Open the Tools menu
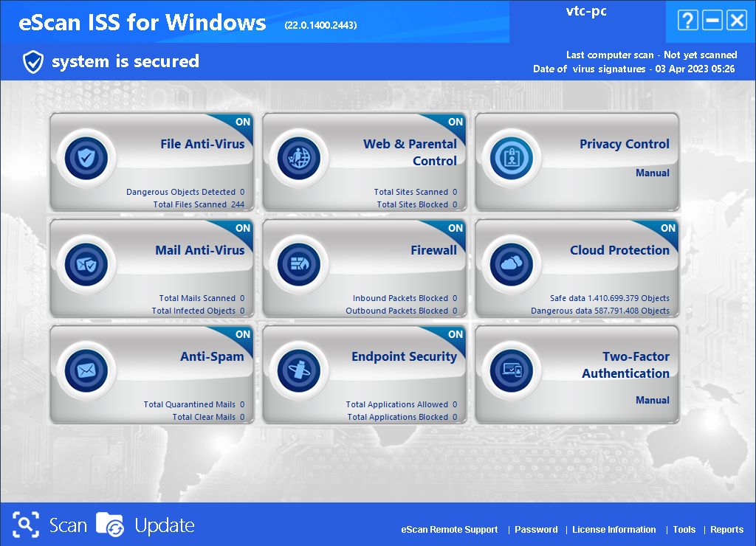 pos(684,530)
